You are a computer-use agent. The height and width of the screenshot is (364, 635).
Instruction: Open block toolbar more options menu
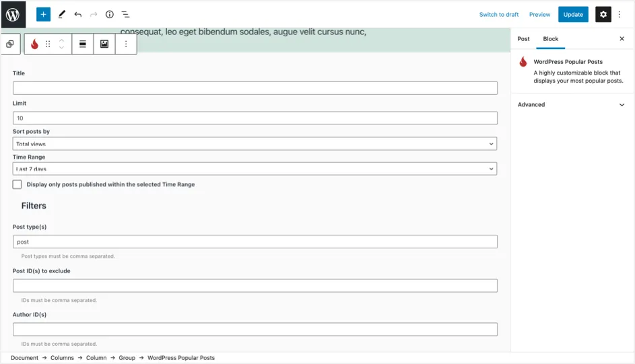pos(126,44)
